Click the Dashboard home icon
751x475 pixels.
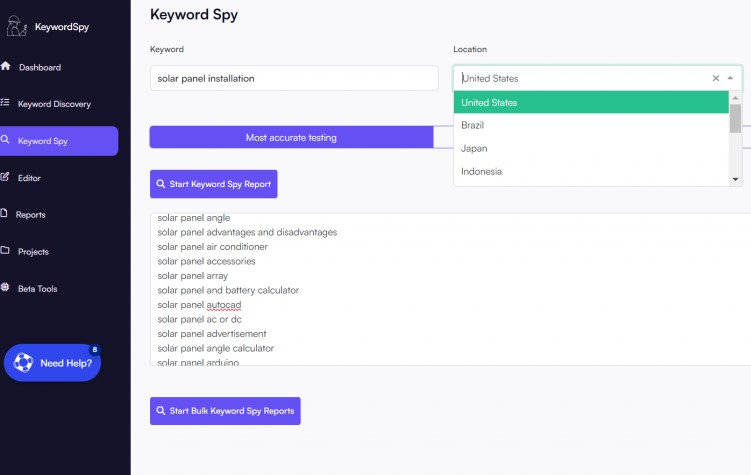click(6, 67)
